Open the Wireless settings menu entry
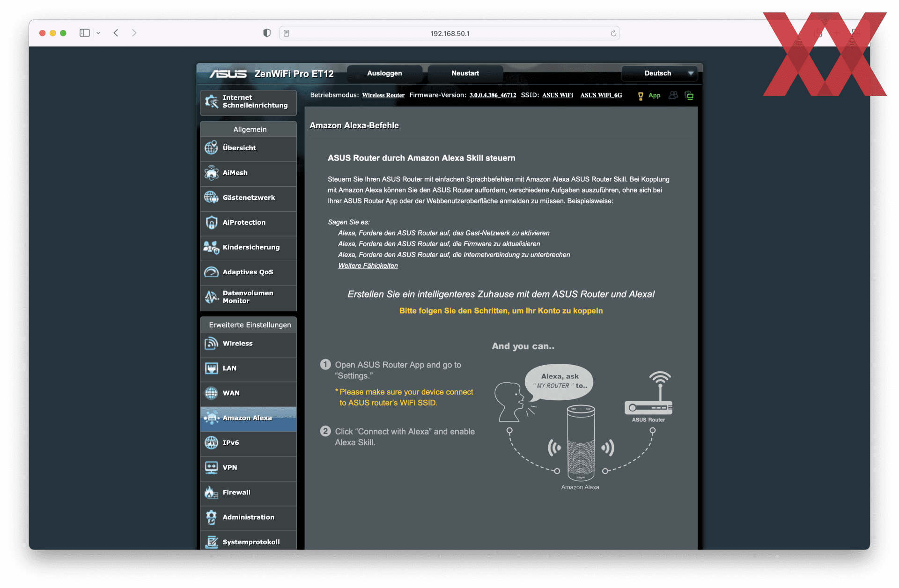899x588 pixels. [248, 344]
